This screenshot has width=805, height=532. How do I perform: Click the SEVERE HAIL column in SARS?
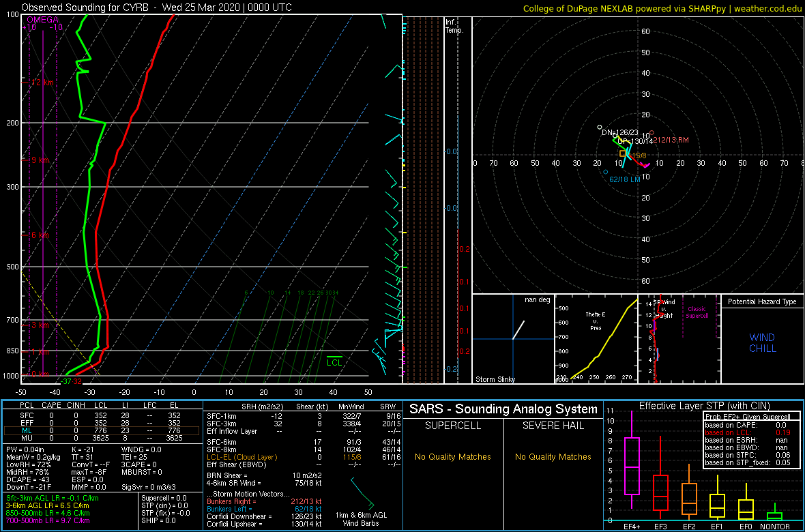pos(553,426)
